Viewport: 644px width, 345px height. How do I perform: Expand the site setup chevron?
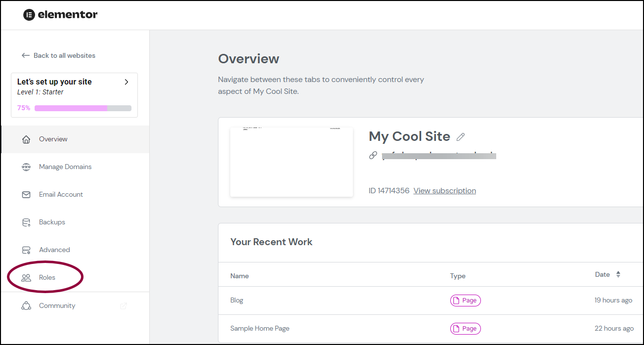point(127,82)
